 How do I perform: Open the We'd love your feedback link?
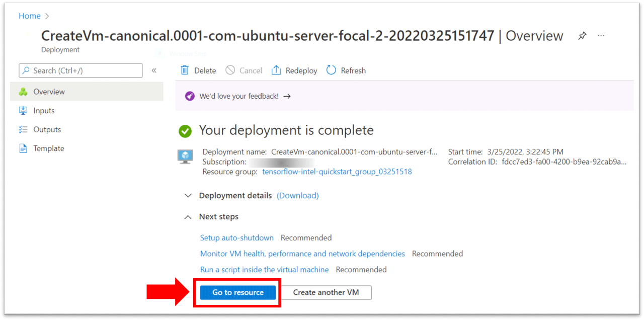[239, 96]
